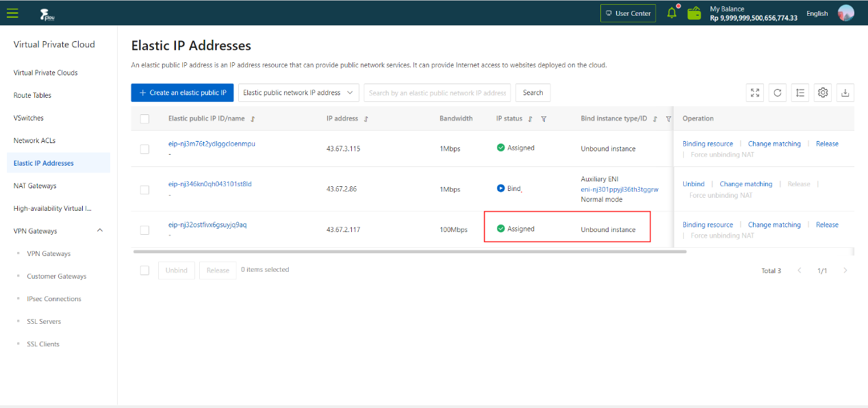
Task: Open SSL Servers page
Action: tap(44, 321)
